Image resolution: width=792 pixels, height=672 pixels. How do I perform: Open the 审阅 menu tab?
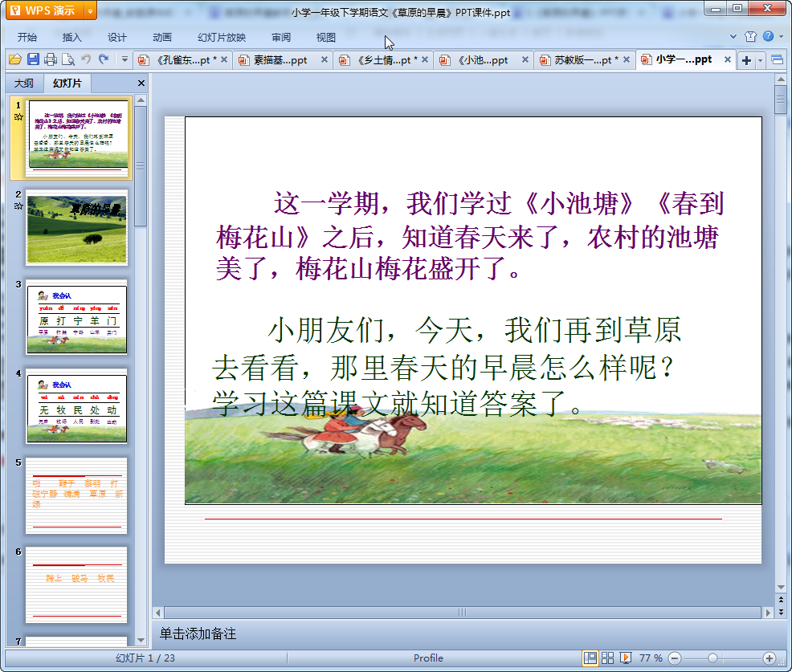tap(281, 38)
